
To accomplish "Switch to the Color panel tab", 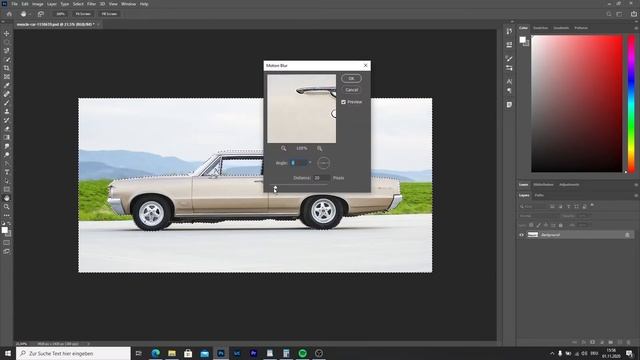I will point(523,28).
